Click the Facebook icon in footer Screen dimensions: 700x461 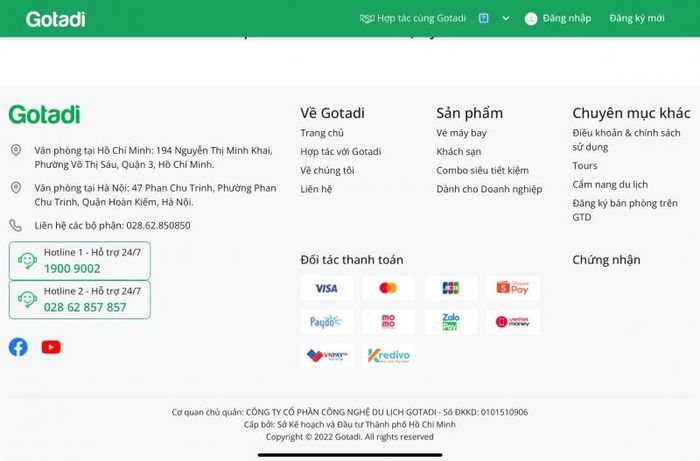tap(18, 347)
